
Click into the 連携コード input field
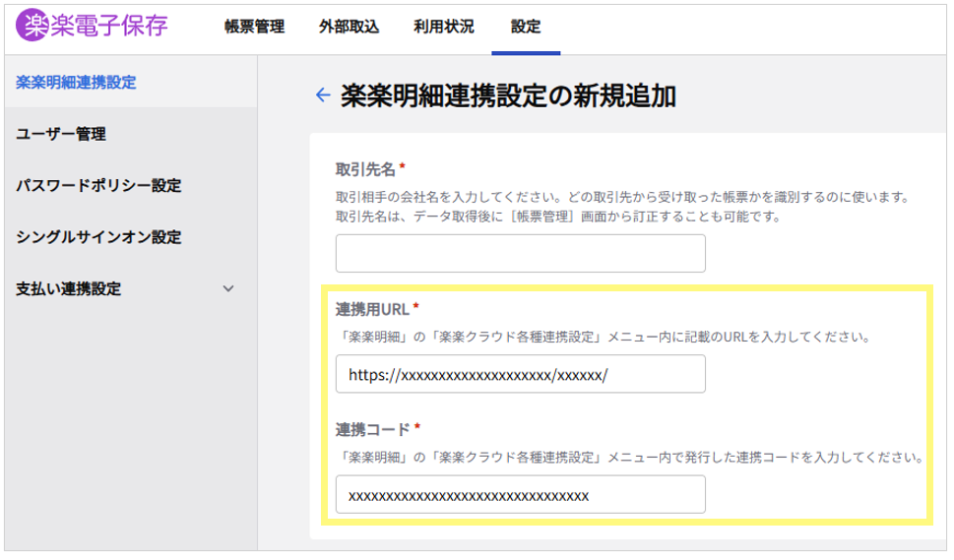[520, 494]
